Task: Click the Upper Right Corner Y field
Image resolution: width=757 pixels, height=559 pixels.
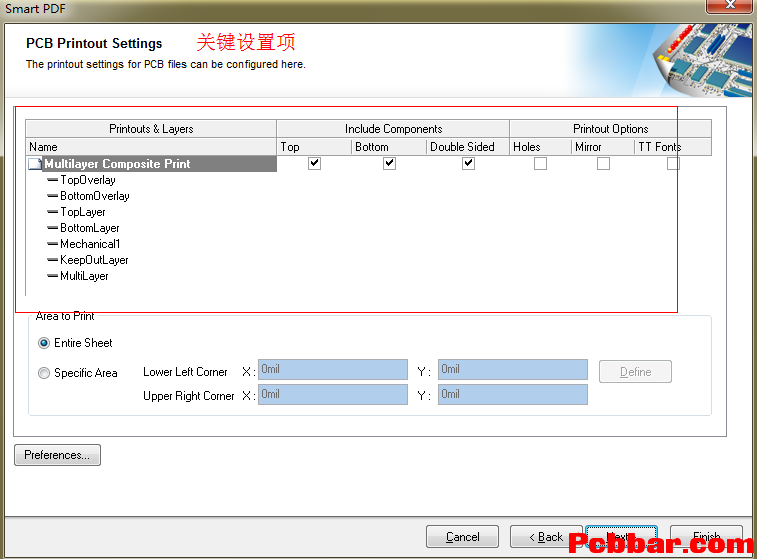Action: (x=513, y=394)
